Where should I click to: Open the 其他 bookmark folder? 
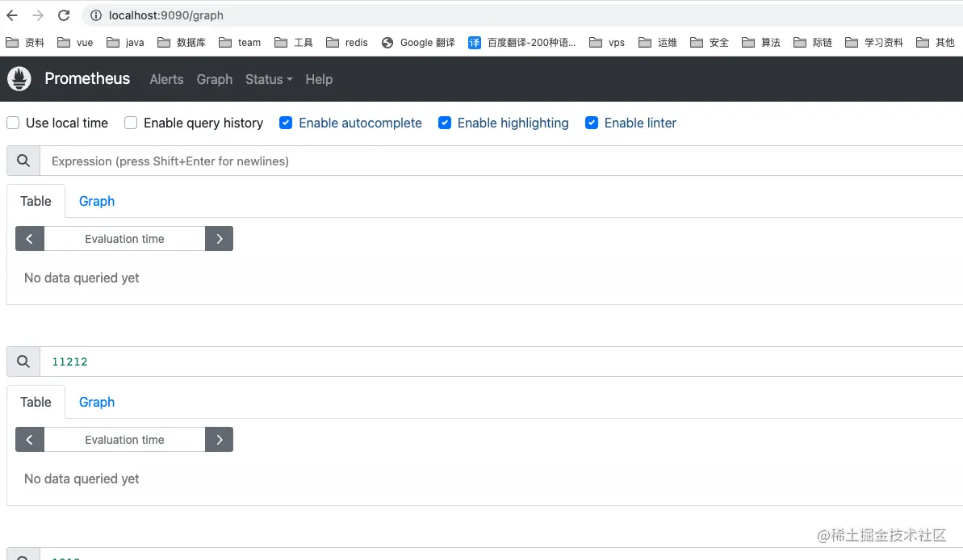936,43
